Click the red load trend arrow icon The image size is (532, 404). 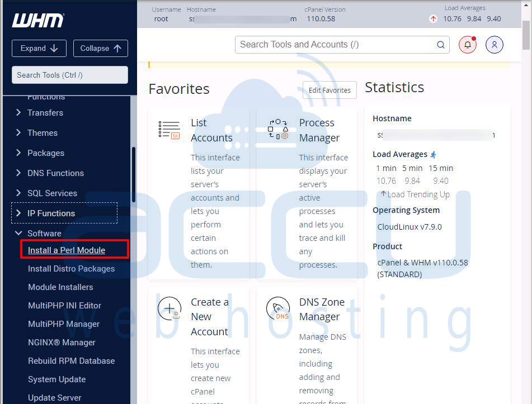click(x=434, y=18)
